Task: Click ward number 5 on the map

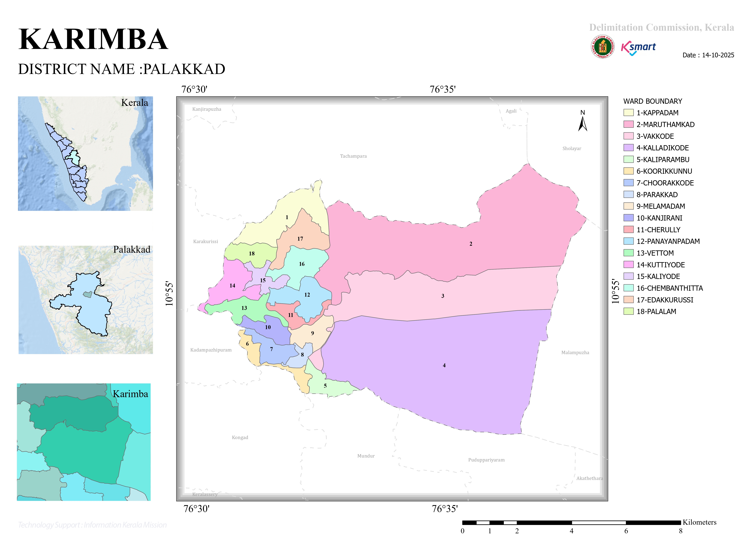Action: click(x=325, y=386)
